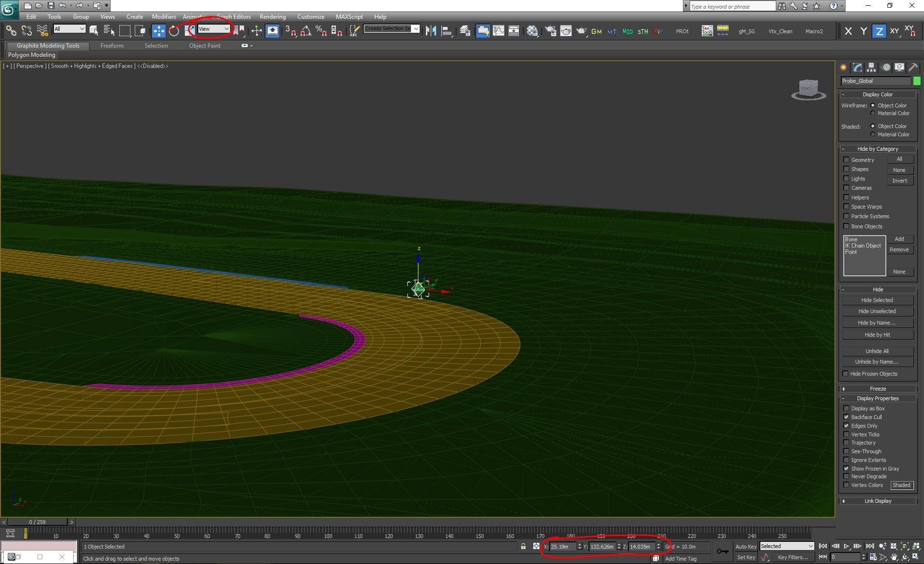This screenshot has width=924, height=564.
Task: Open the Modify command panel tab
Action: coord(857,67)
